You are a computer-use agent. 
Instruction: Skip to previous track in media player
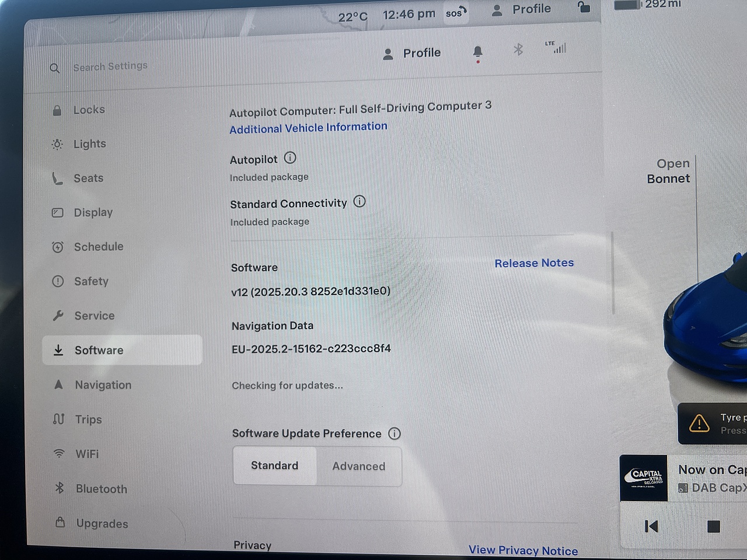coord(651,527)
